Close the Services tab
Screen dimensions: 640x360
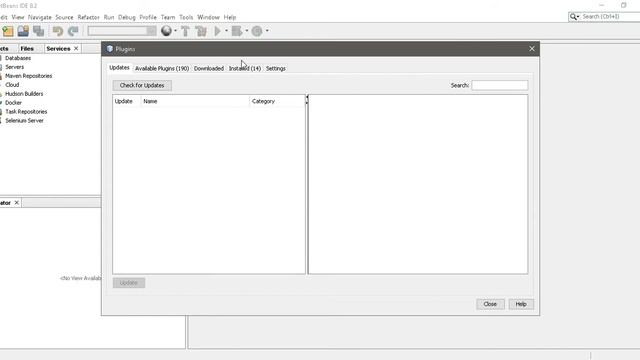pos(76,49)
